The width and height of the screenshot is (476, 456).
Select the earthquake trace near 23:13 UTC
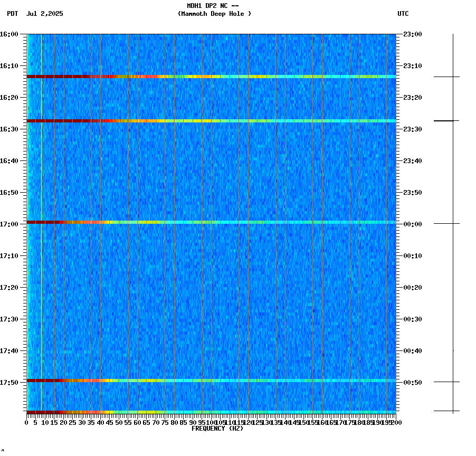pyautogui.click(x=211, y=76)
